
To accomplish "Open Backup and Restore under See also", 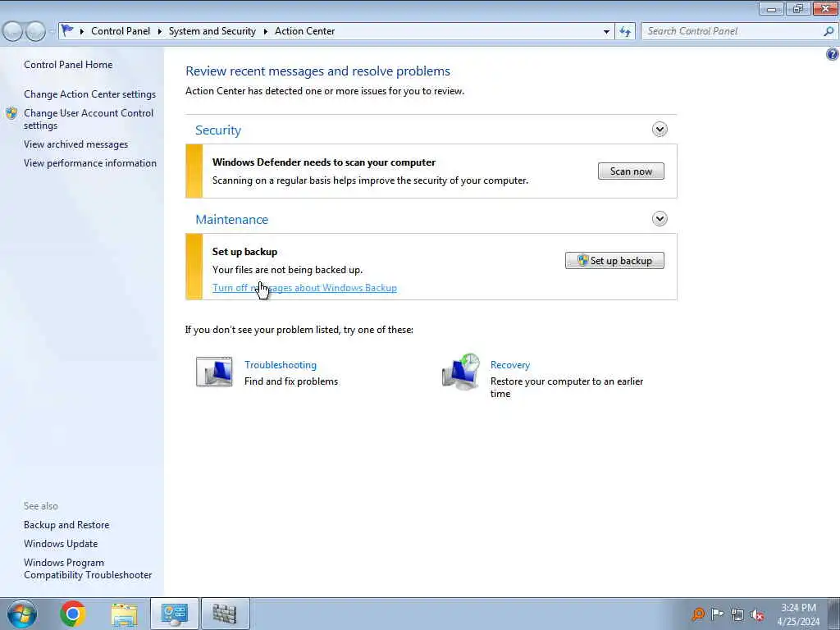I will 66,525.
